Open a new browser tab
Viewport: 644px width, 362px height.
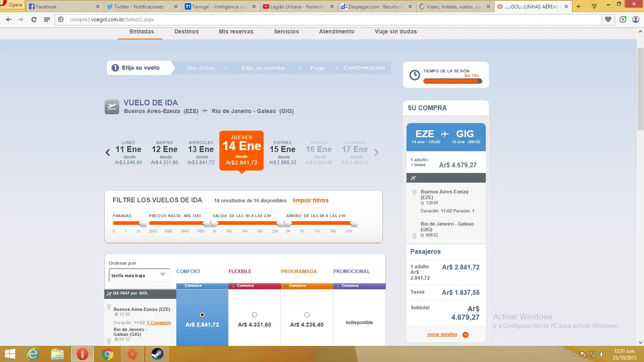[578, 6]
